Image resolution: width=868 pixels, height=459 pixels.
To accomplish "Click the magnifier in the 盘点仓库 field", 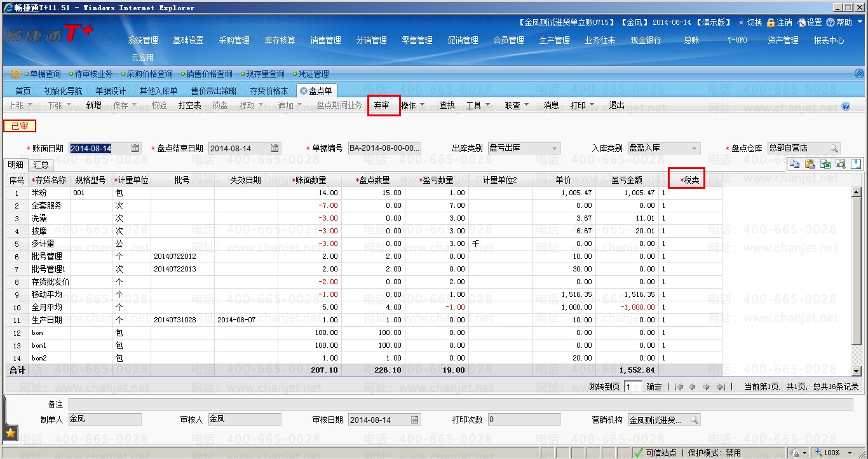I will (x=834, y=148).
